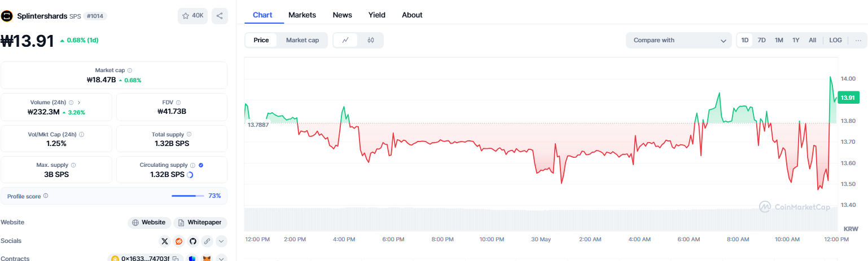Switch to the Yield tab
This screenshot has height=261, width=868.
pyautogui.click(x=376, y=15)
